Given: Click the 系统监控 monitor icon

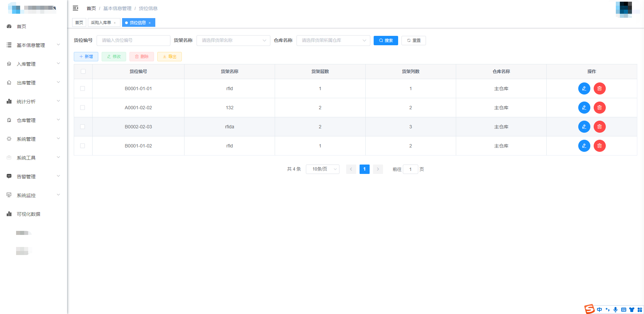Looking at the screenshot, I should click(9, 195).
